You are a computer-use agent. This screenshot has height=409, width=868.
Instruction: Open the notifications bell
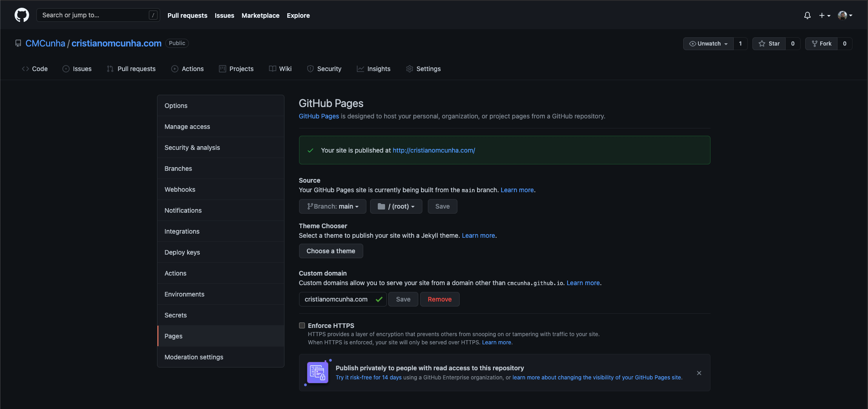[807, 15]
